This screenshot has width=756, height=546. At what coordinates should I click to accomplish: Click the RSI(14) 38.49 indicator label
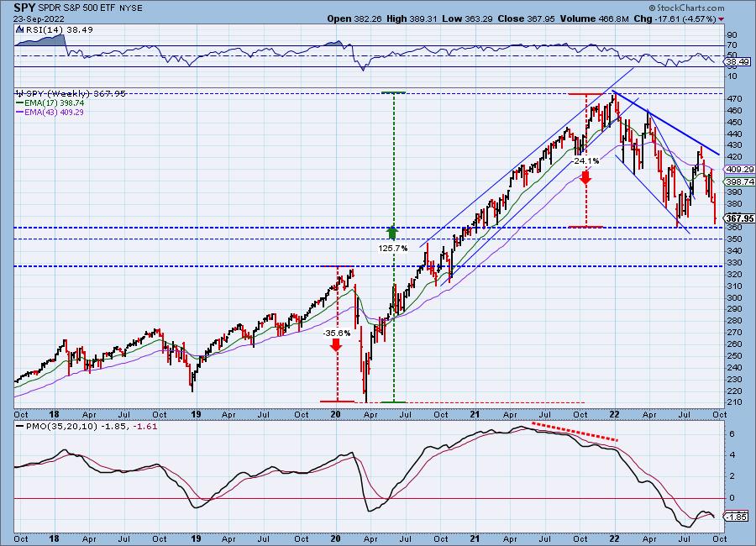pos(59,30)
